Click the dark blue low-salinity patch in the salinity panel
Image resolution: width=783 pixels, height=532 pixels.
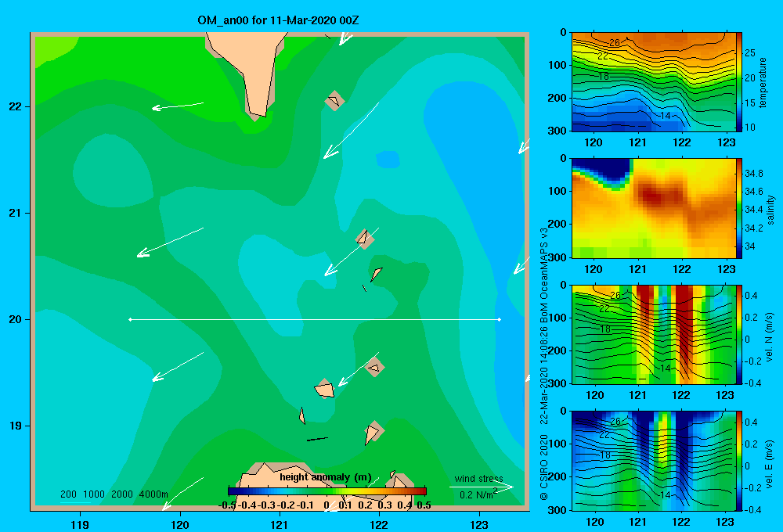click(604, 171)
